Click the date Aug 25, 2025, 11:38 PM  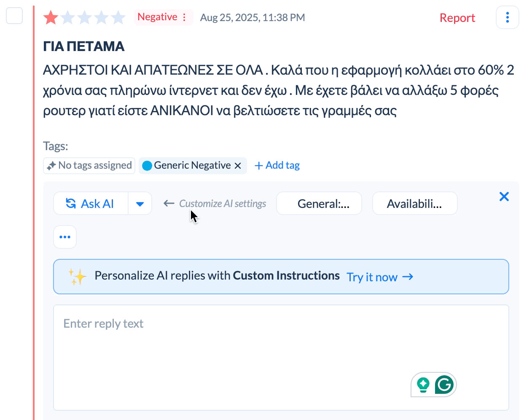(253, 18)
